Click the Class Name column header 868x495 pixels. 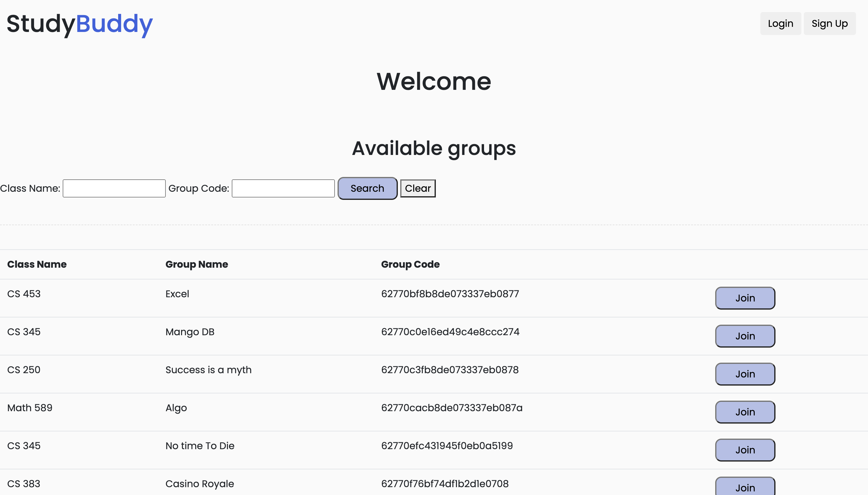click(37, 264)
